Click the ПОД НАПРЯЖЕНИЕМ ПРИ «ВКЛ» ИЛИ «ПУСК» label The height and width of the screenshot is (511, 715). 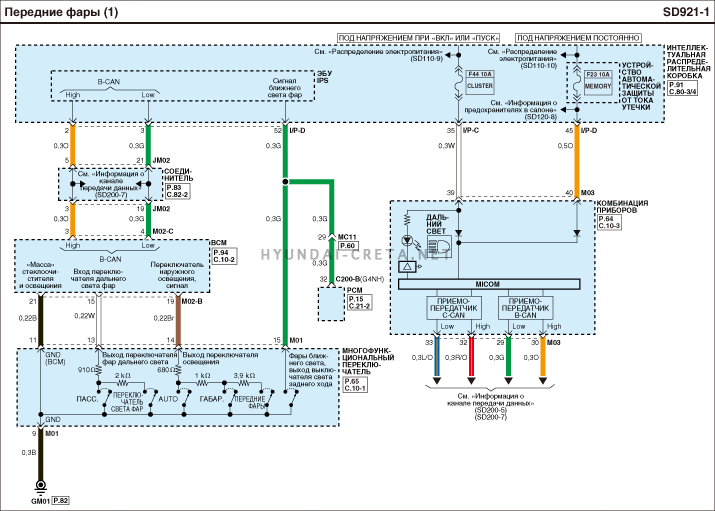pyautogui.click(x=419, y=38)
